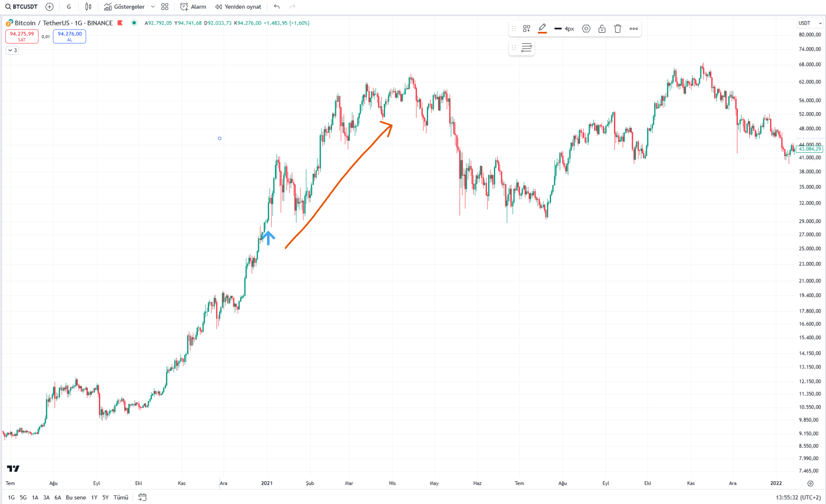Screen dimensions: 826x504
Task: Toggle the green market status indicator
Action: pyautogui.click(x=134, y=23)
